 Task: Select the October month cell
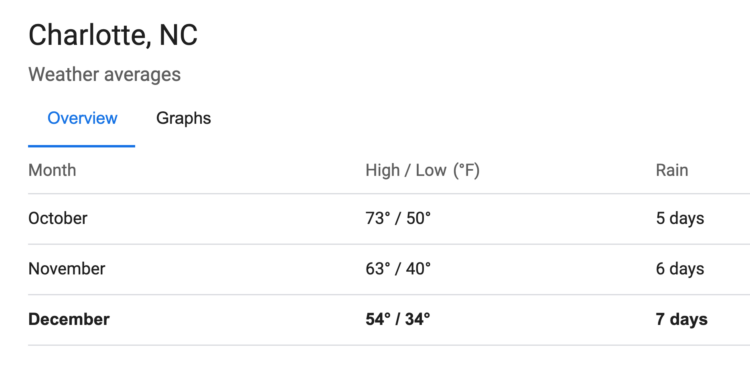tap(58, 219)
